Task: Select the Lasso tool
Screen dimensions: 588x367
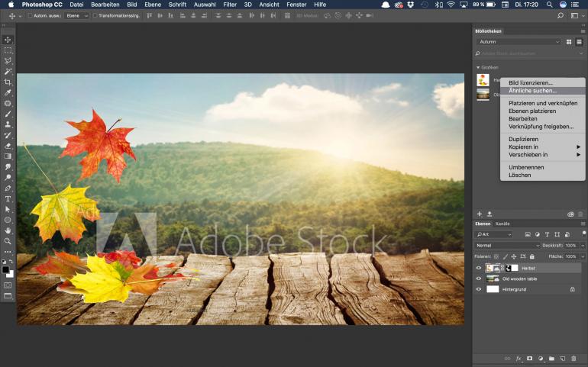Action: point(8,61)
